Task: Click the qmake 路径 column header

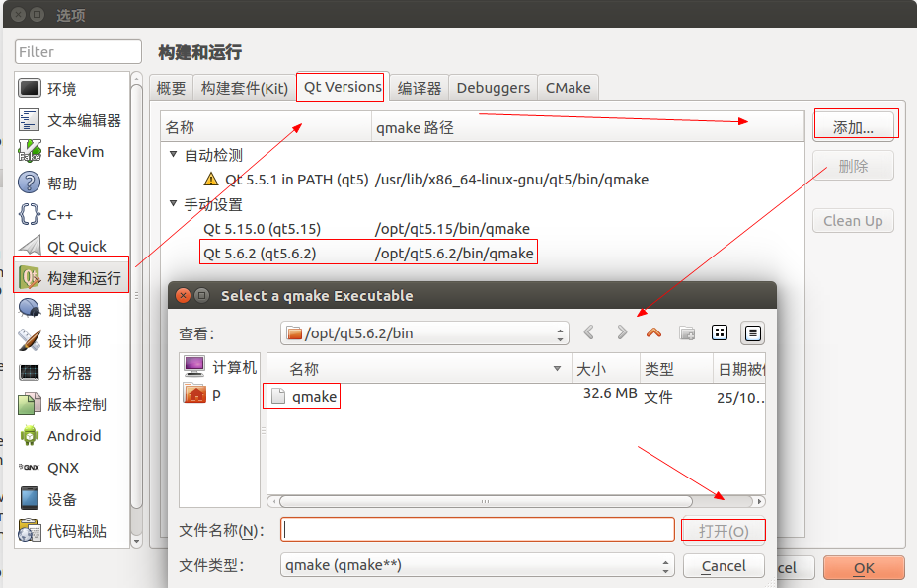Action: click(x=587, y=127)
